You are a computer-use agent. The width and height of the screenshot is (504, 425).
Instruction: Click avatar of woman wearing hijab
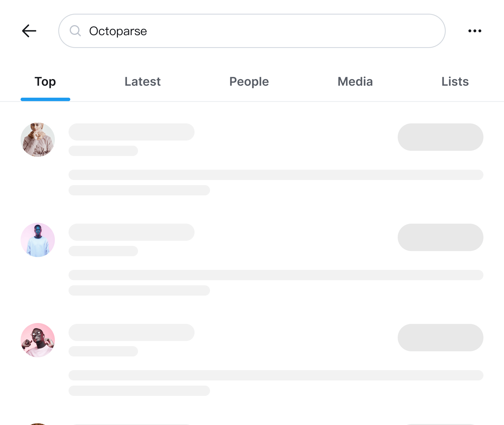(38, 140)
